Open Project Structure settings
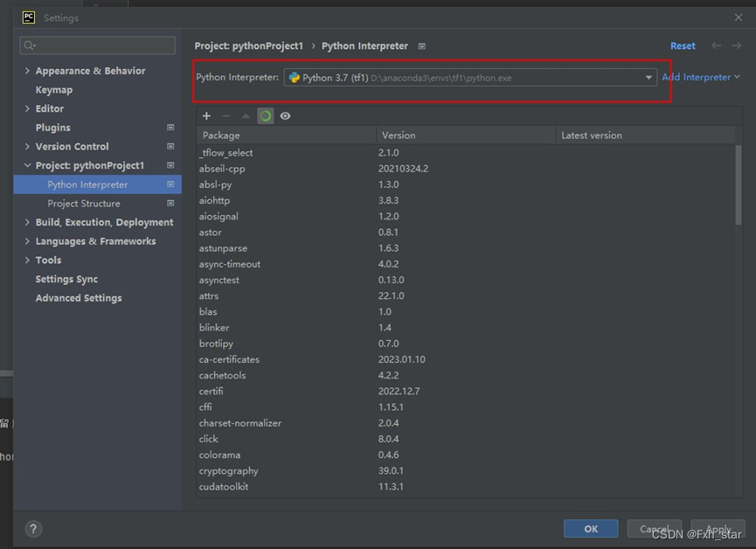 (x=84, y=203)
